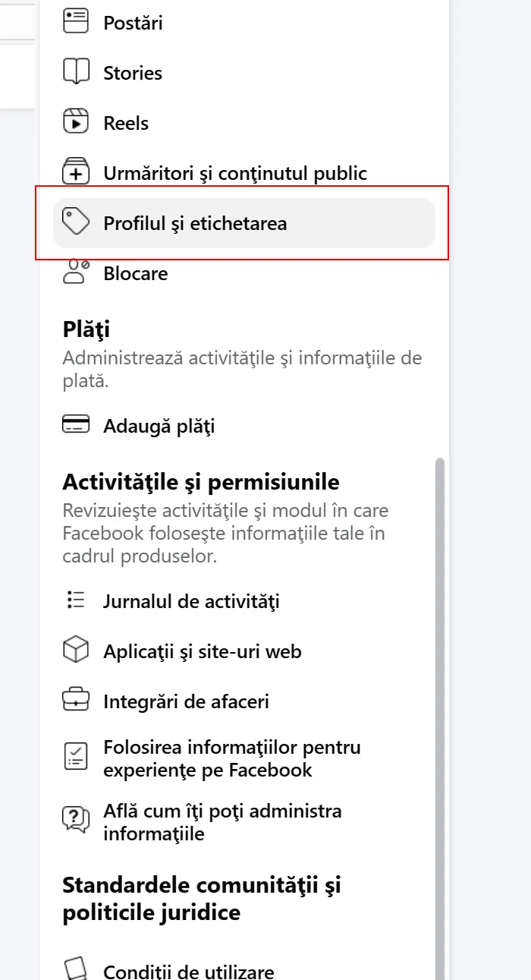Image resolution: width=531 pixels, height=980 pixels.
Task: Click the Postări icon
Action: [76, 23]
